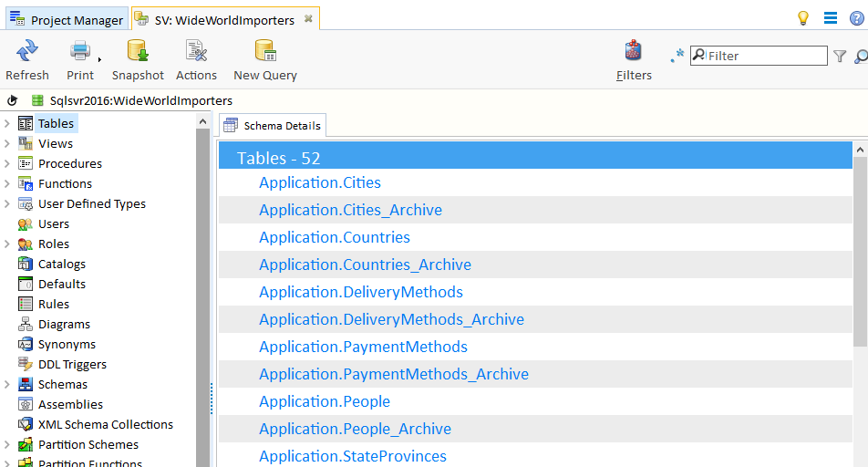Click the DDL Triggers icon
This screenshot has width=868, height=467.
pyautogui.click(x=25, y=364)
